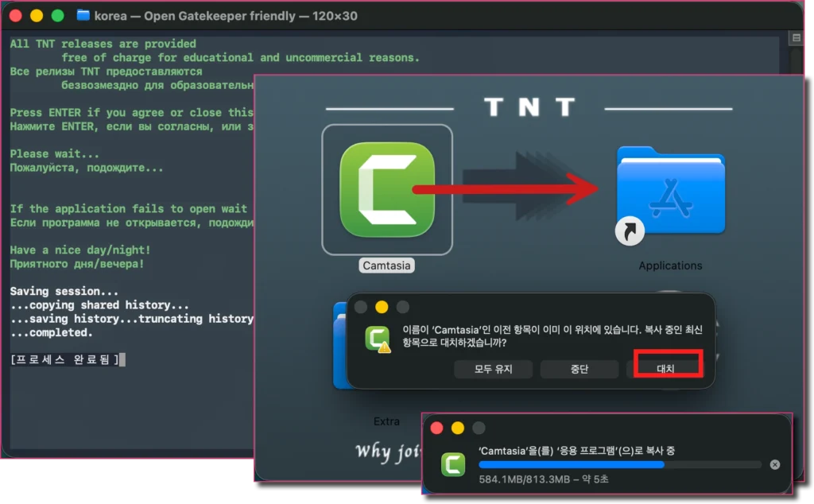Screen dimensions: 814x504
Task: Maximize the Terminal window with green button
Action: point(57,16)
